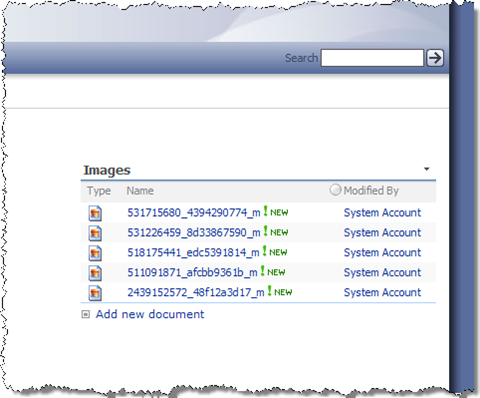Click the Add new document link
Viewport: 480px width, 398px height.
[150, 314]
